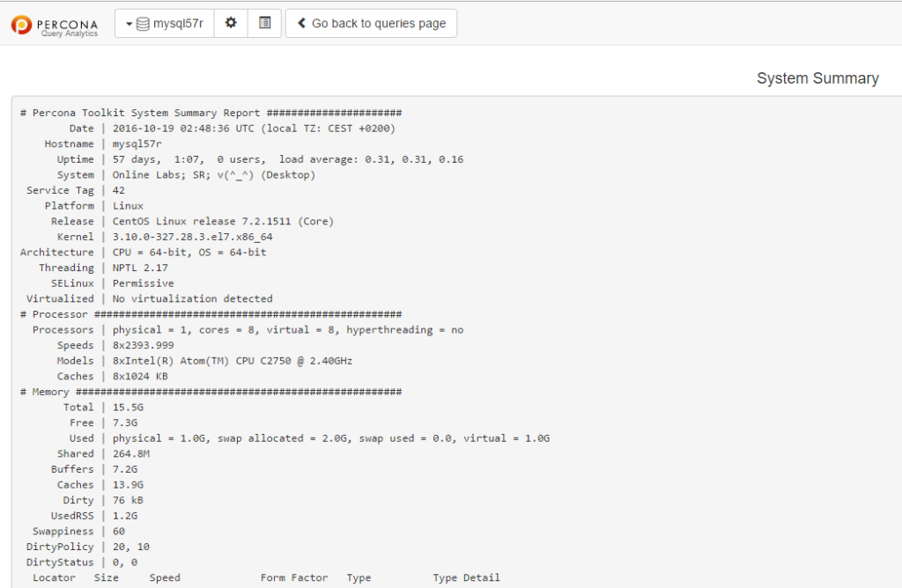Click the System Summary heading
The height and width of the screenshot is (588, 902).
[x=817, y=77]
